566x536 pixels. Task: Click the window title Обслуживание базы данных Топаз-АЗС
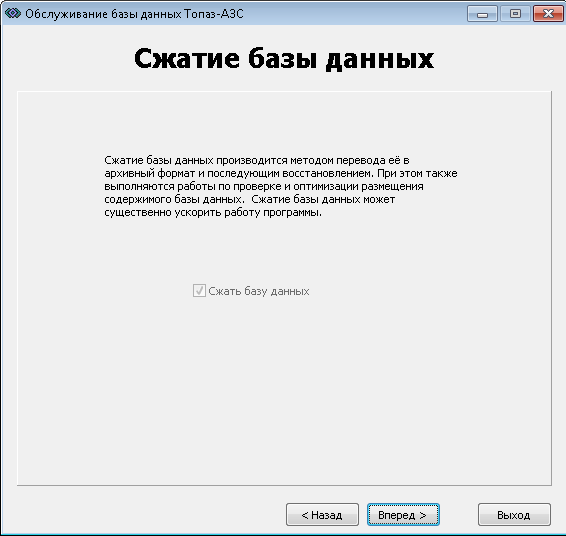click(134, 14)
